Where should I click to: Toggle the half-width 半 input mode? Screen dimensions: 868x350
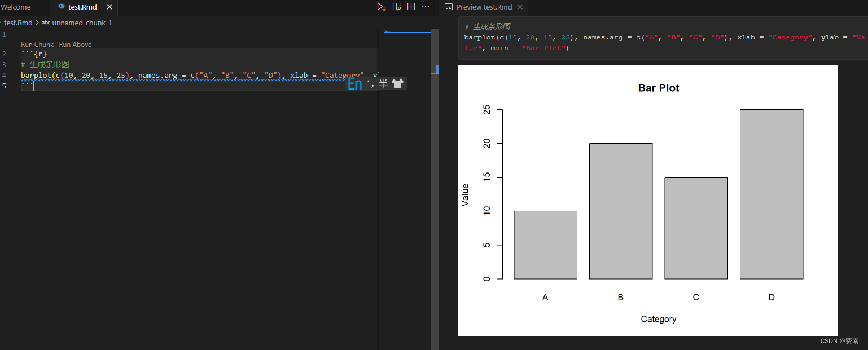click(x=383, y=84)
